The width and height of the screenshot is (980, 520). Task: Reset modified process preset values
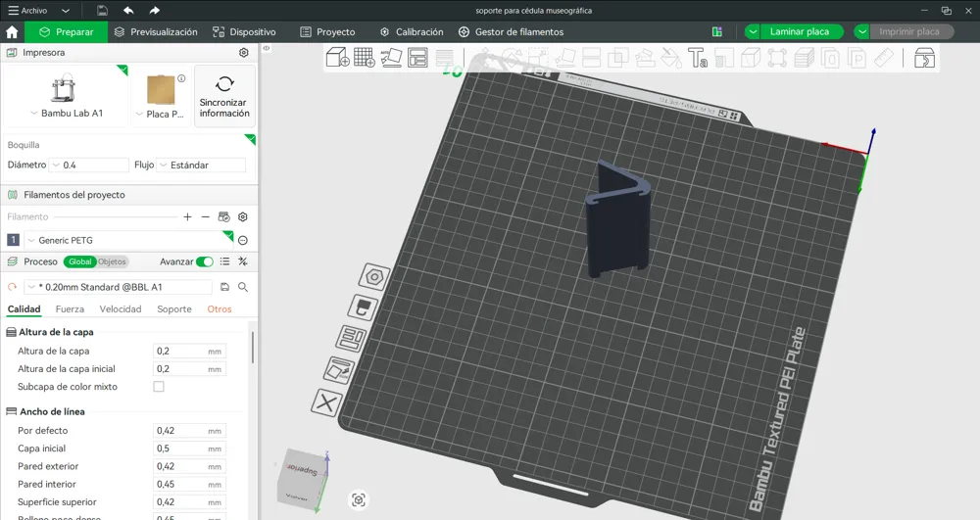pos(12,287)
